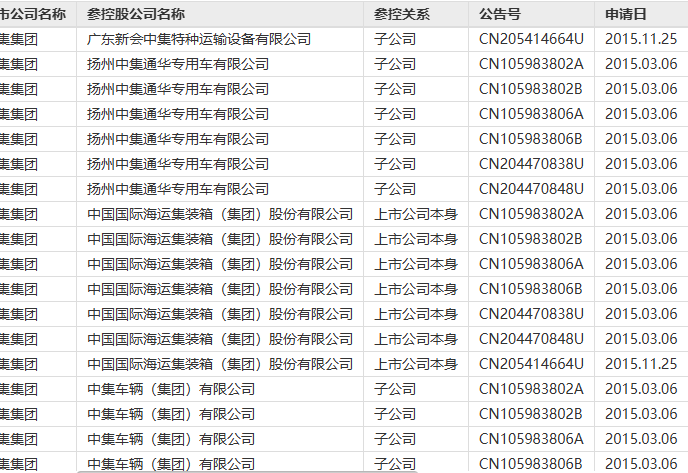Select 中集车辆（集团）有限公司 in the CN105983802A row
Screen dimensions: 688x473
[x=171, y=389]
